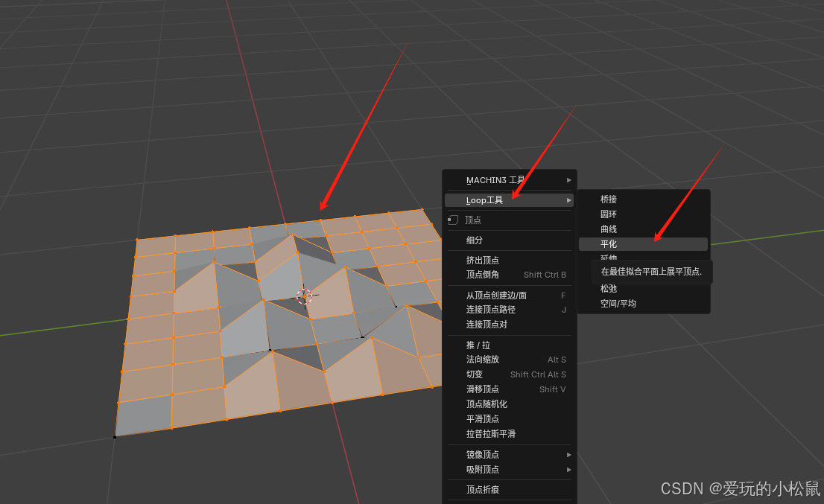Expand the 镜像顶点 submenu
This screenshot has height=504, width=824.
coord(509,455)
